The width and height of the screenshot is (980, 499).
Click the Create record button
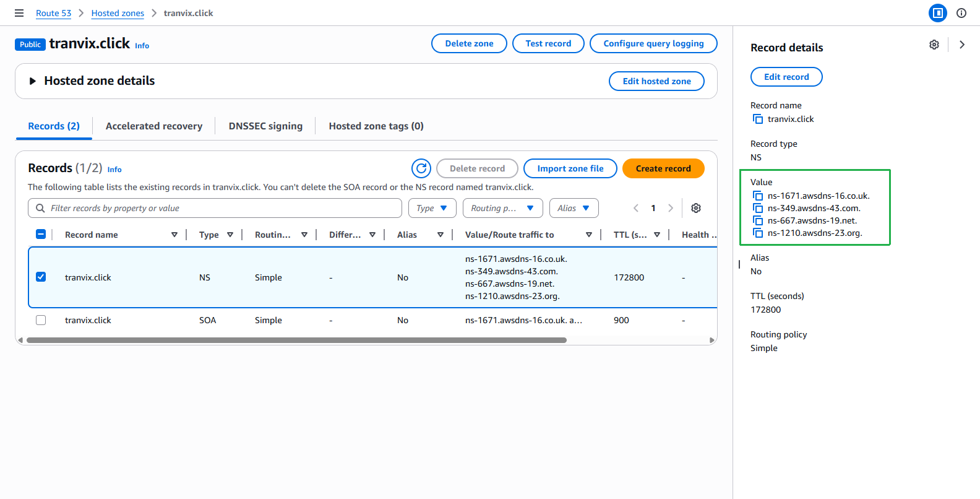coord(663,168)
